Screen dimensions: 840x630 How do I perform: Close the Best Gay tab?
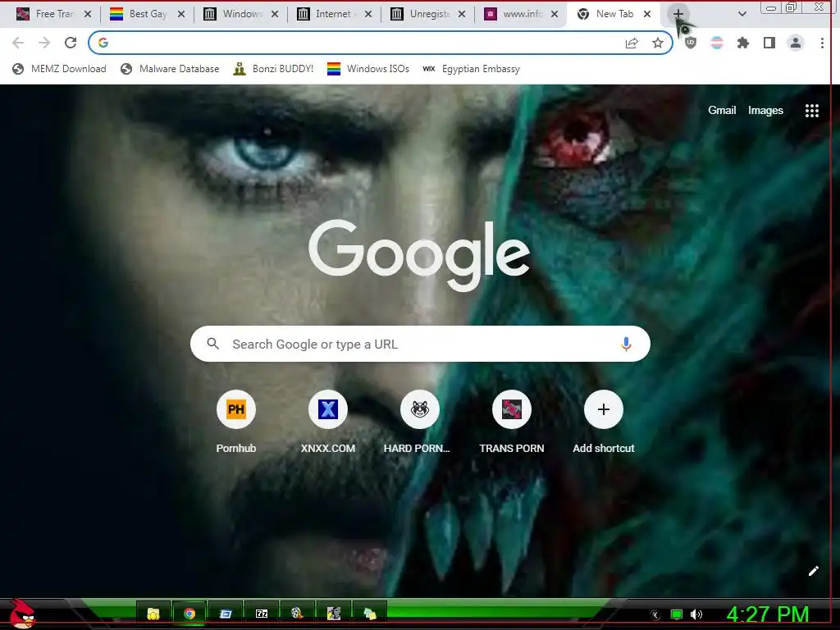click(181, 14)
